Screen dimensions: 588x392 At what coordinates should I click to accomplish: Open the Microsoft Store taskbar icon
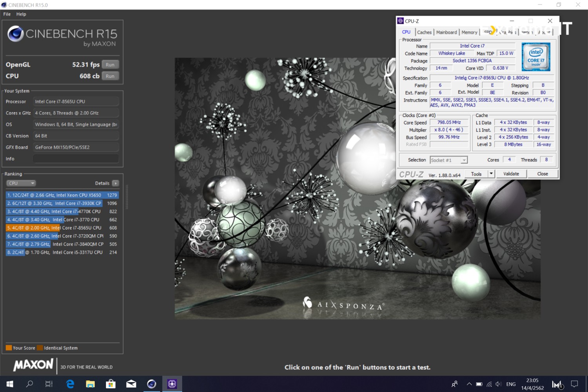coord(111,384)
